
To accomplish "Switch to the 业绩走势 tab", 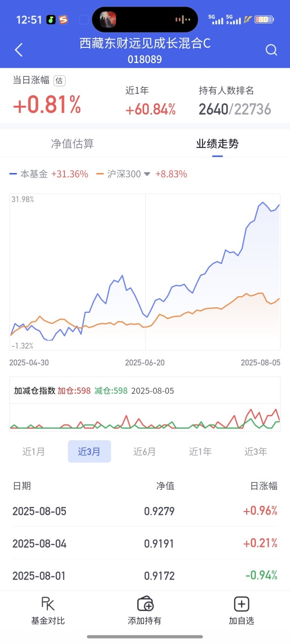I will 217,144.
